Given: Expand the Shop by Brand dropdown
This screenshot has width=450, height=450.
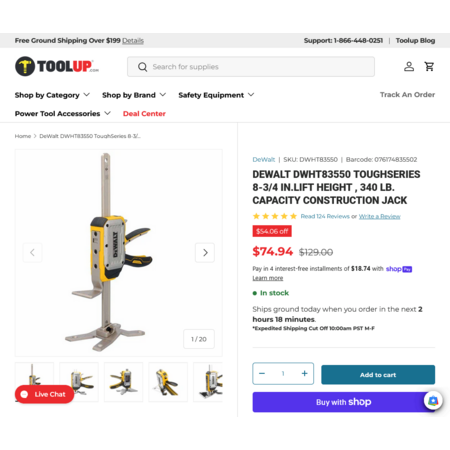Looking at the screenshot, I should point(134,95).
